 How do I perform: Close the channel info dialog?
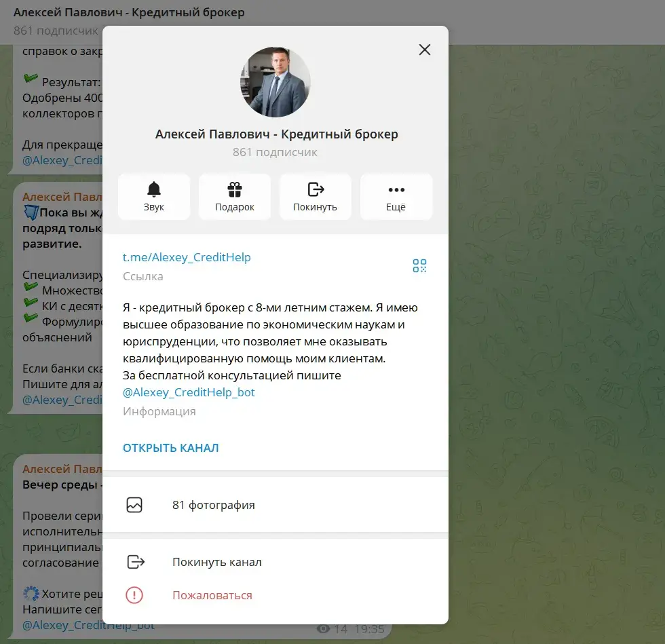pyautogui.click(x=425, y=50)
